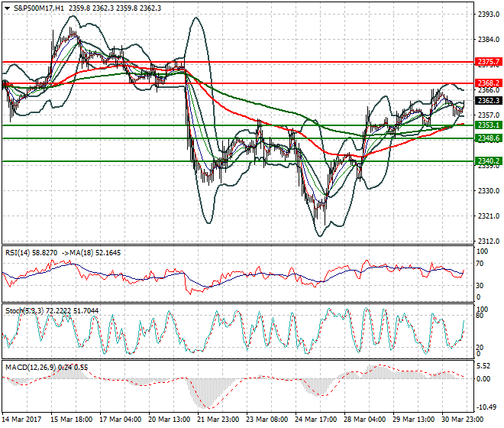Click the 30 Mar 23:00 time axis label
Screen dimensions: 504x428
tap(462, 420)
